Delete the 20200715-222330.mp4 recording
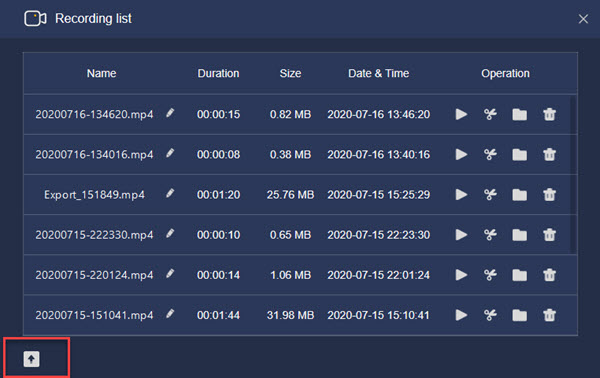 [x=549, y=235]
